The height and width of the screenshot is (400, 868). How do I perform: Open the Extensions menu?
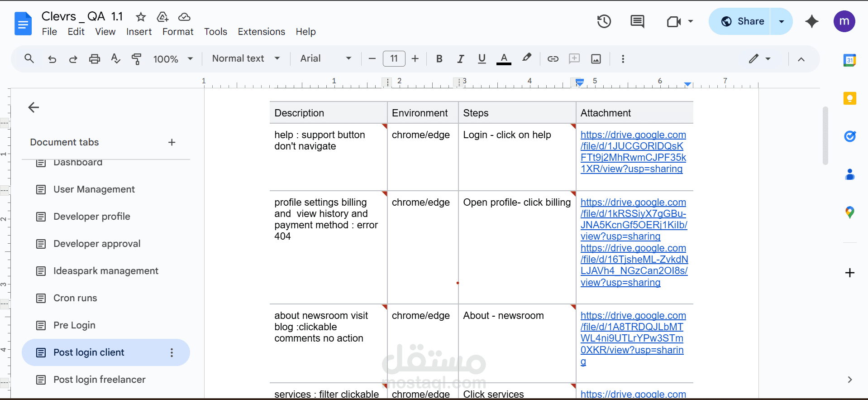point(262,32)
